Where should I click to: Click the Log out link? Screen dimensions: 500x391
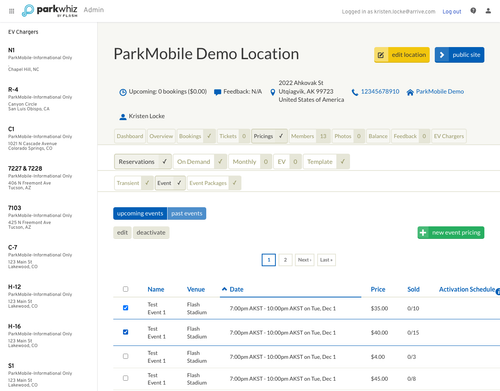pyautogui.click(x=452, y=12)
